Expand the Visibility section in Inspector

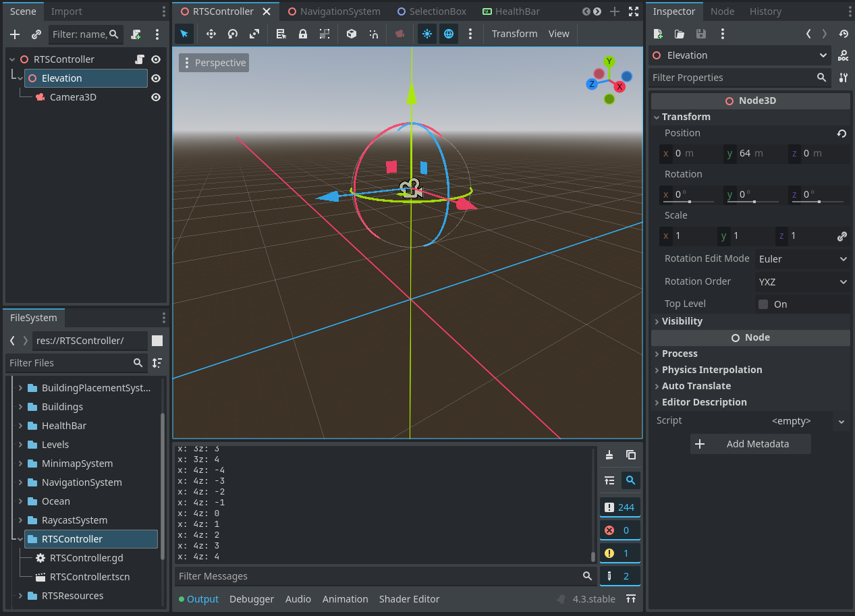[682, 320]
